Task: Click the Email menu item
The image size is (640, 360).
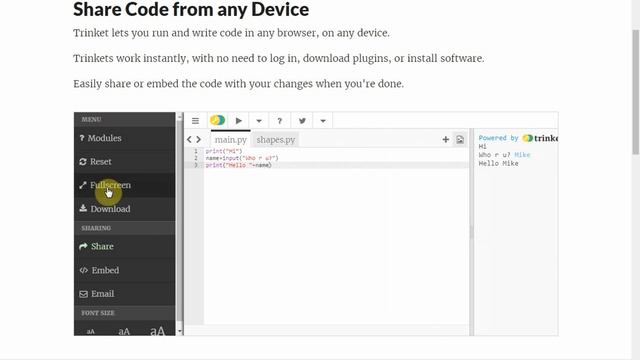Action: pos(124,294)
